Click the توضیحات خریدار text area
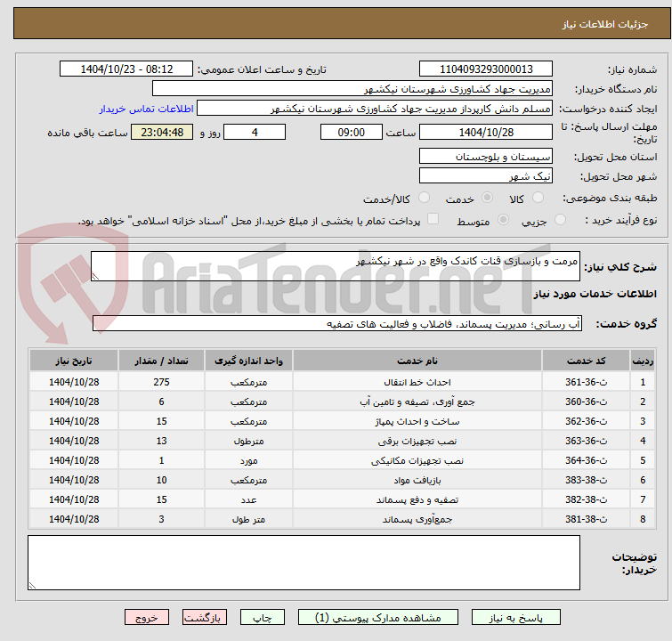Screen dimensions: 672x641 coord(304,563)
